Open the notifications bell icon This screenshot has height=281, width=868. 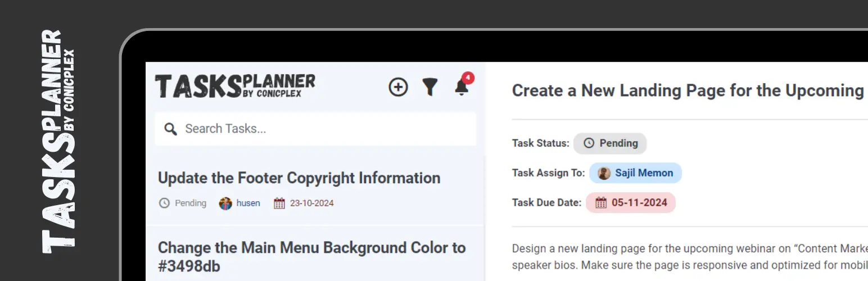pyautogui.click(x=462, y=88)
